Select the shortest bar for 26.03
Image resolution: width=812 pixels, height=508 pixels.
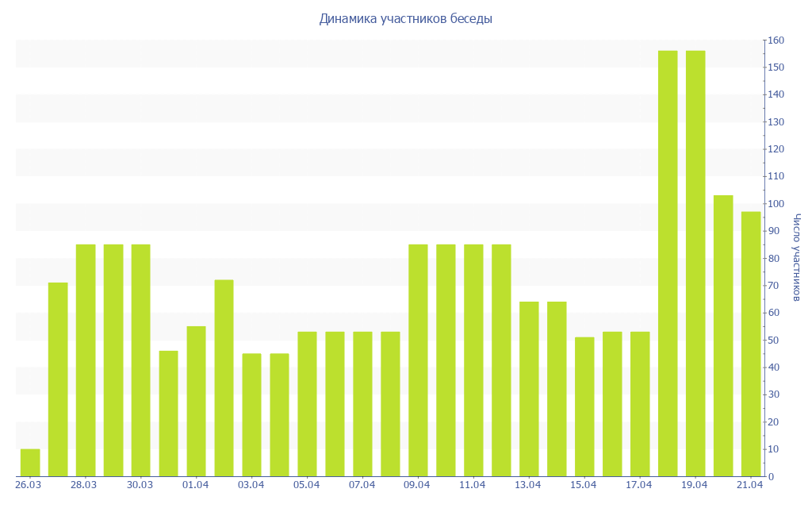[30, 463]
